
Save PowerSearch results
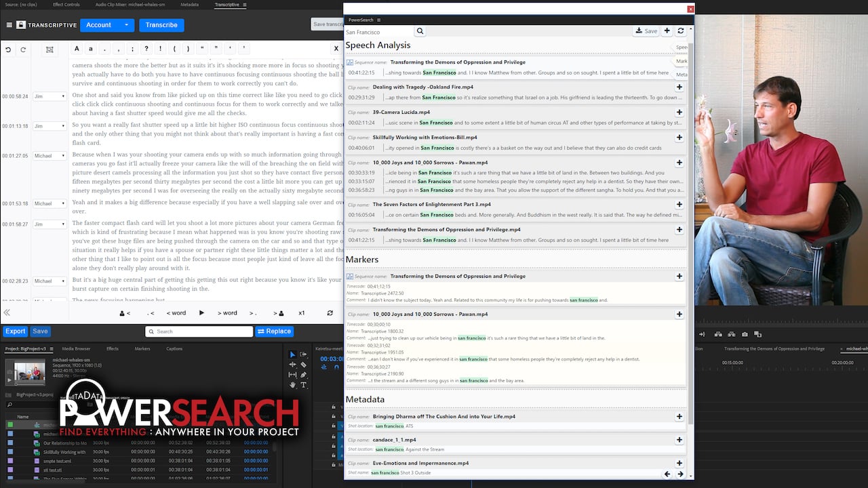click(x=646, y=31)
